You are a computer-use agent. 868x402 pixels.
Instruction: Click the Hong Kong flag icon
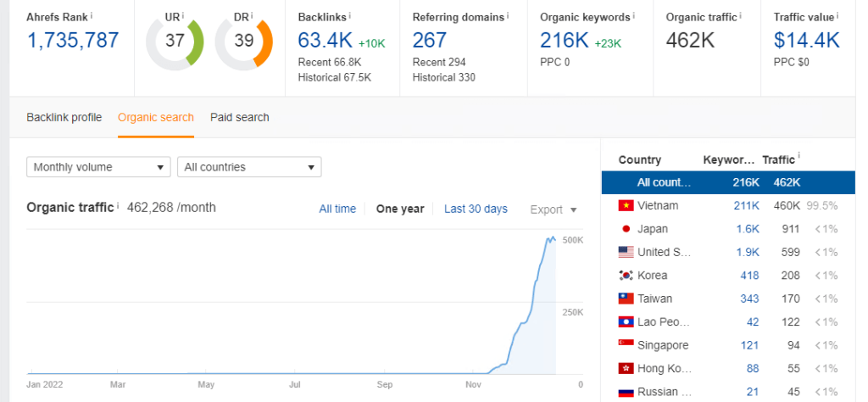point(626,368)
